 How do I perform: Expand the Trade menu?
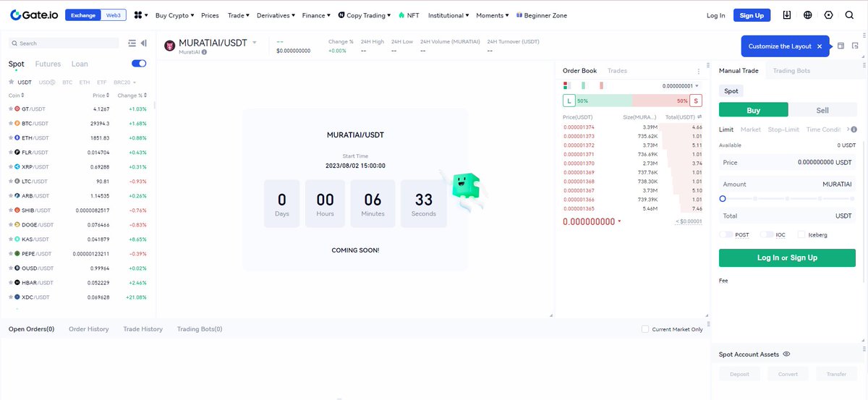(238, 15)
